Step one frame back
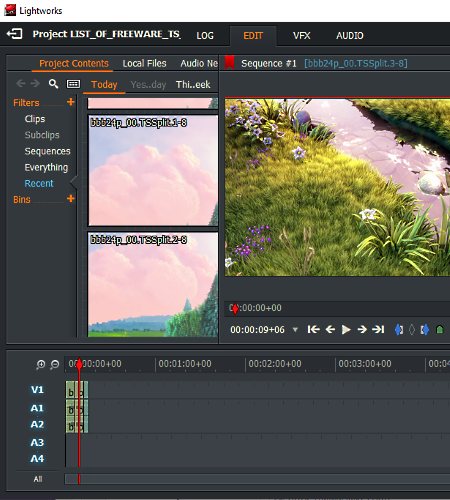The width and height of the screenshot is (450, 500). (x=330, y=329)
